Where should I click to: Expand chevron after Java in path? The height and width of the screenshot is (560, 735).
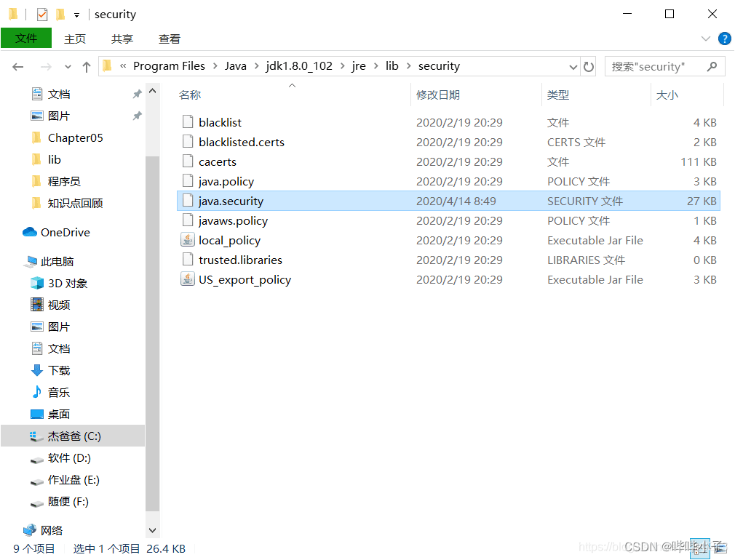click(x=256, y=66)
